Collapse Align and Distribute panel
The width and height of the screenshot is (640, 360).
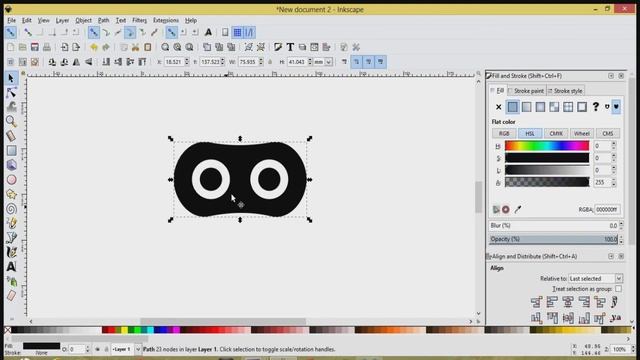(611, 256)
